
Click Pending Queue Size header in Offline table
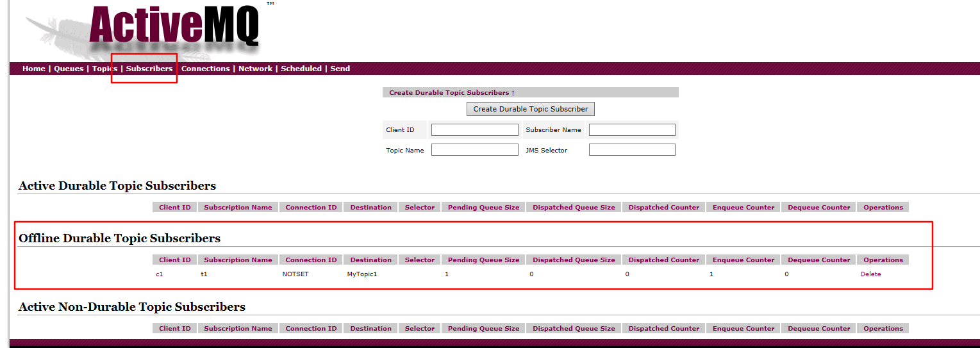(483, 260)
